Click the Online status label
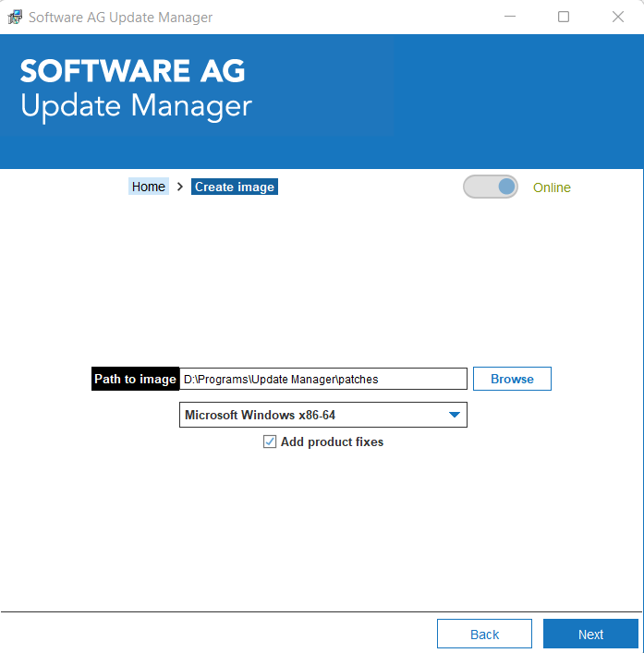 click(x=552, y=187)
